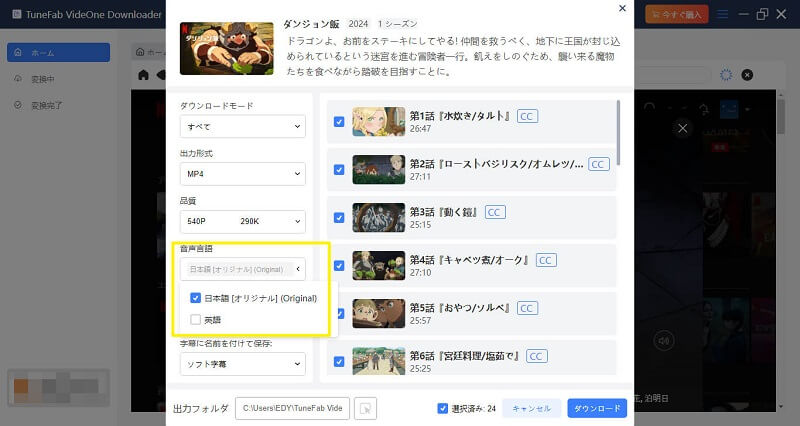Click CC badge on 第6話
The width and height of the screenshot is (800, 426).
pyautogui.click(x=537, y=356)
